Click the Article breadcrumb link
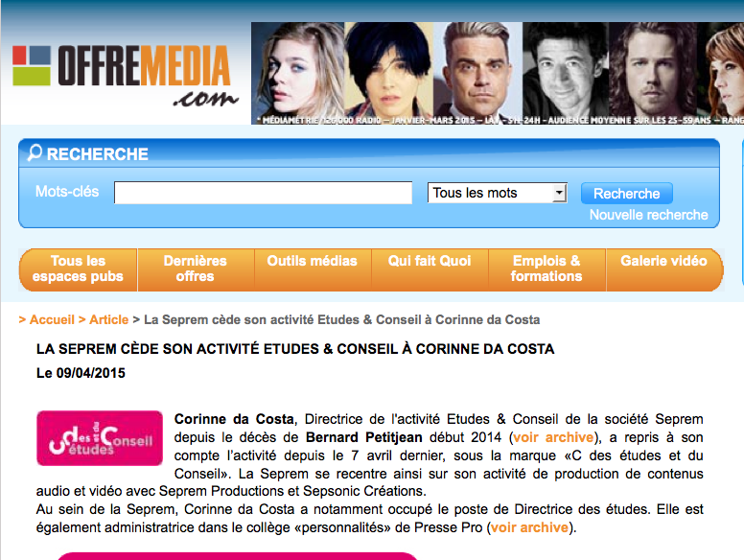744x560 pixels. (108, 319)
